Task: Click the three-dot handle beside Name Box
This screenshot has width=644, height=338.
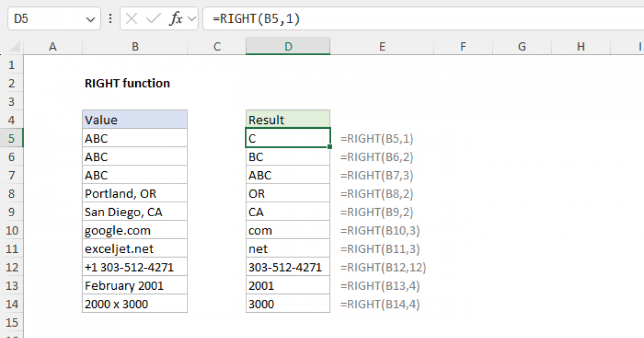Action: tap(111, 19)
